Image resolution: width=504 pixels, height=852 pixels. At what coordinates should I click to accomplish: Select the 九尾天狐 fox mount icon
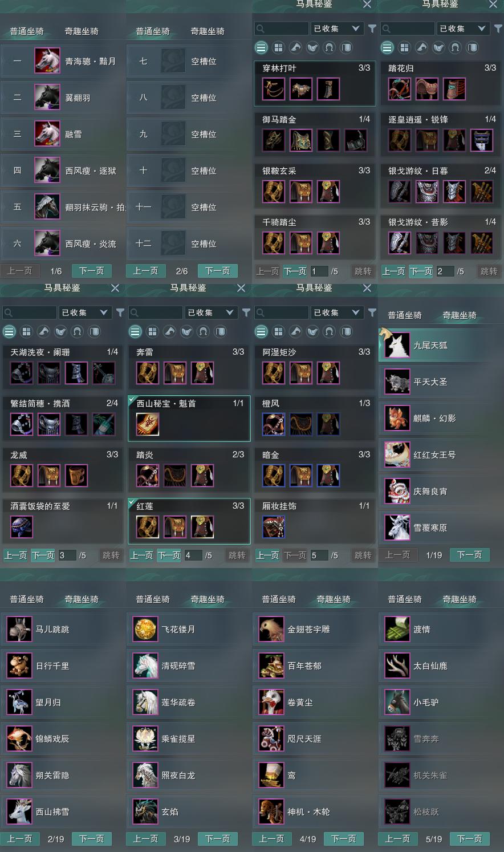tap(397, 346)
